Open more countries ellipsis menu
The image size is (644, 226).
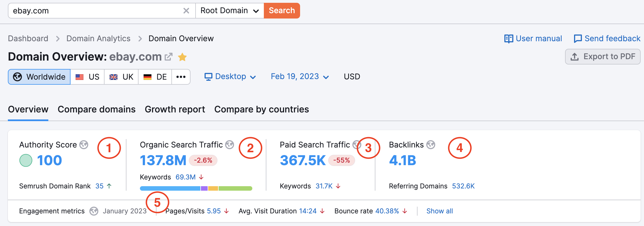point(181,77)
